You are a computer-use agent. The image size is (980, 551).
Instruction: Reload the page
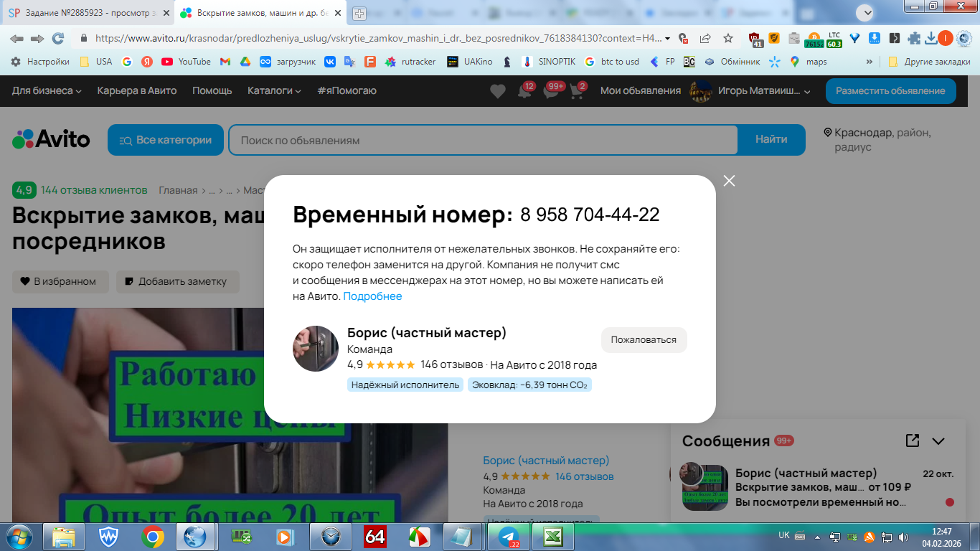pyautogui.click(x=58, y=38)
